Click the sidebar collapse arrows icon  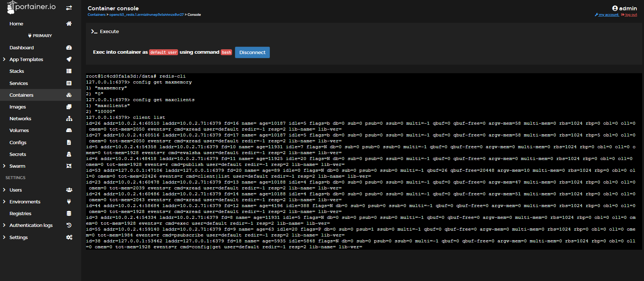pyautogui.click(x=69, y=8)
